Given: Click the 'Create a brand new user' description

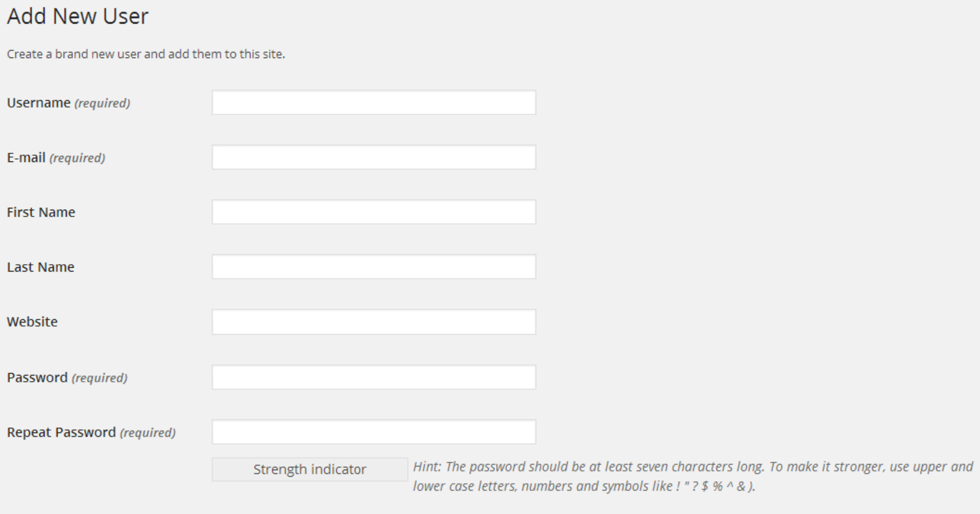Looking at the screenshot, I should [146, 54].
